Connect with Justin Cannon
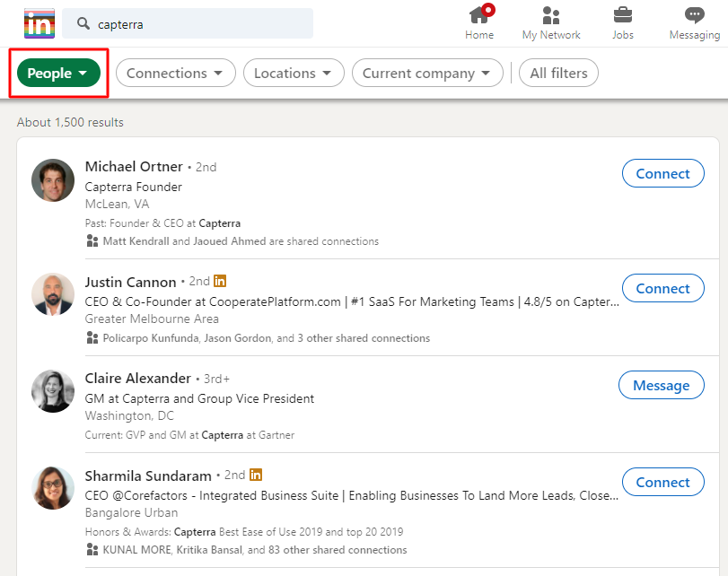Viewport: 728px width, 576px height. pos(662,288)
